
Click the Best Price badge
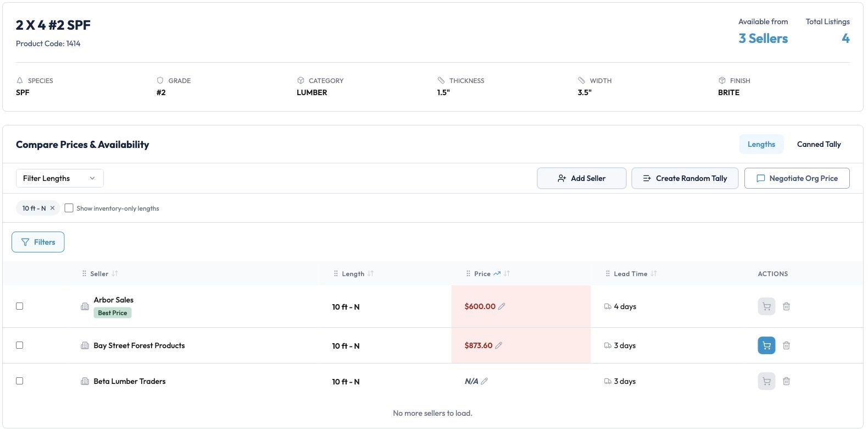coord(113,313)
